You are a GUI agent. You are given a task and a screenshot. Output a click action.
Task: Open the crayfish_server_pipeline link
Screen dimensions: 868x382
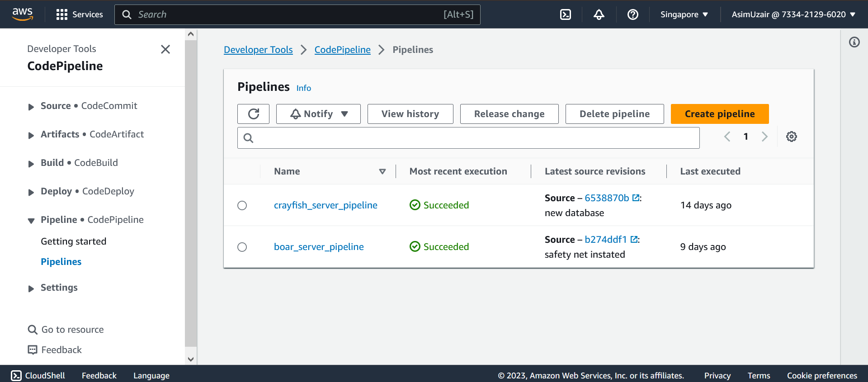(325, 205)
